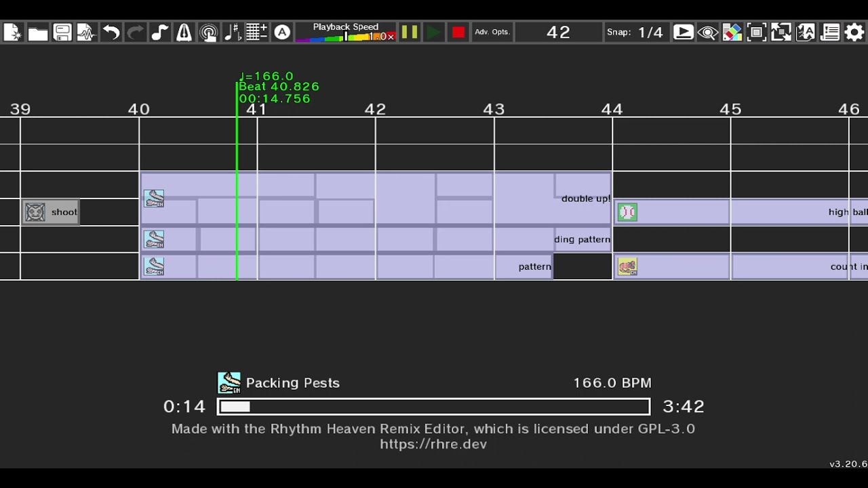The width and height of the screenshot is (868, 488).
Task: Click the waveform file icon in the toolbar
Action: [x=86, y=33]
